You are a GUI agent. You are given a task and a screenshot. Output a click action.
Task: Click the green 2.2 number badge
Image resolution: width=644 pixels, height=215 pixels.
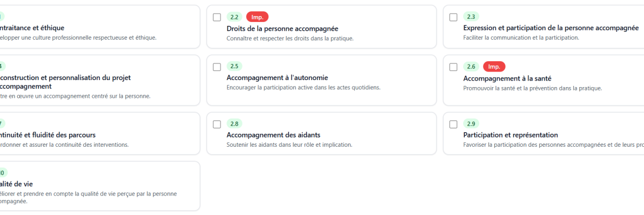[235, 17]
